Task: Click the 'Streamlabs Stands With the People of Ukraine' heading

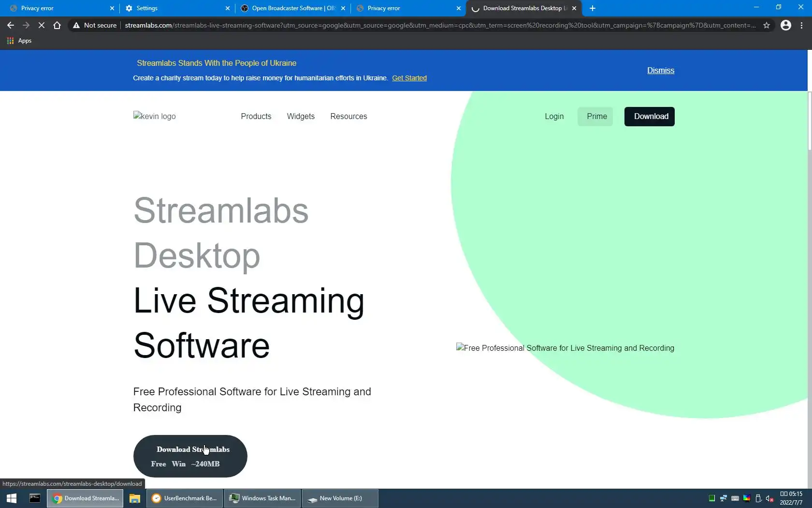Action: click(217, 63)
